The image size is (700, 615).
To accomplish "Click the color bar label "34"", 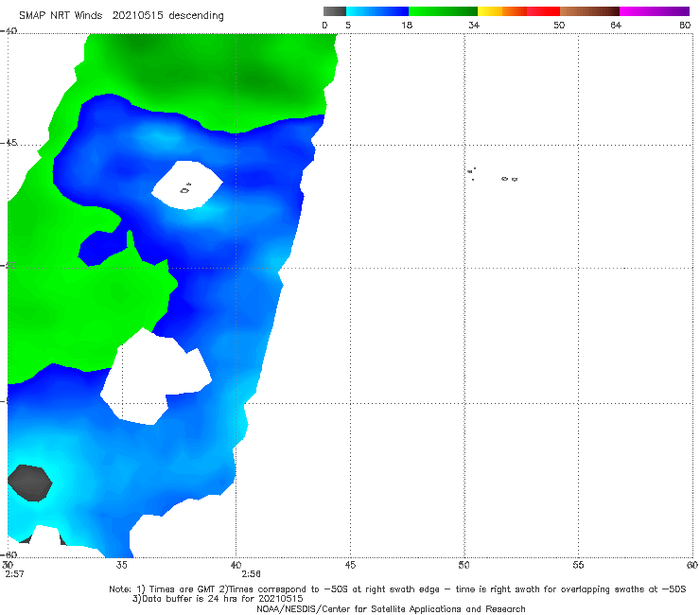I will pos(474,26).
